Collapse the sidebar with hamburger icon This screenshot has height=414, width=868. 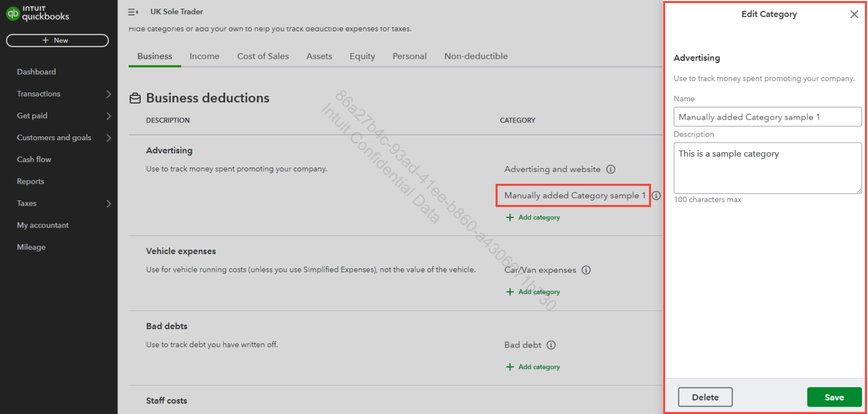pos(133,12)
